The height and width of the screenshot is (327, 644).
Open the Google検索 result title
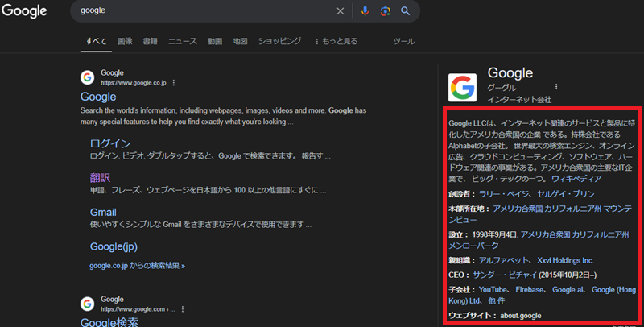tap(109, 322)
